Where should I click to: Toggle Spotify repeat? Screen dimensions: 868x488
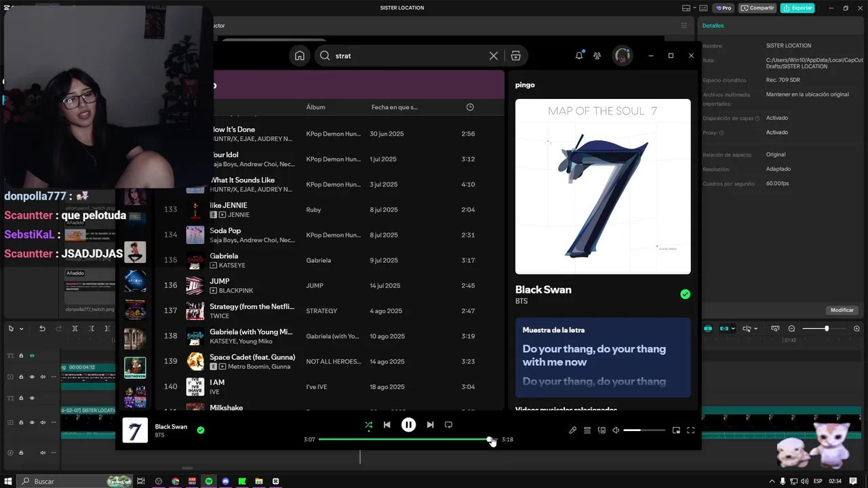[448, 425]
